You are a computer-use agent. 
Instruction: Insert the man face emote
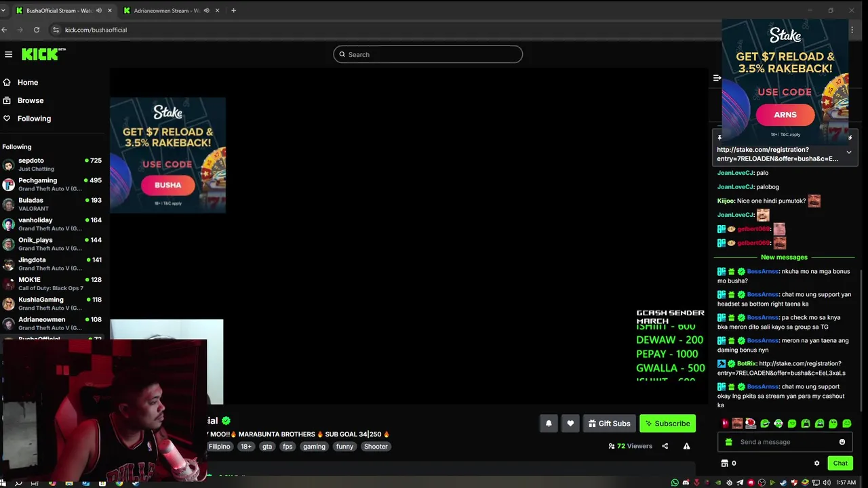point(737,424)
